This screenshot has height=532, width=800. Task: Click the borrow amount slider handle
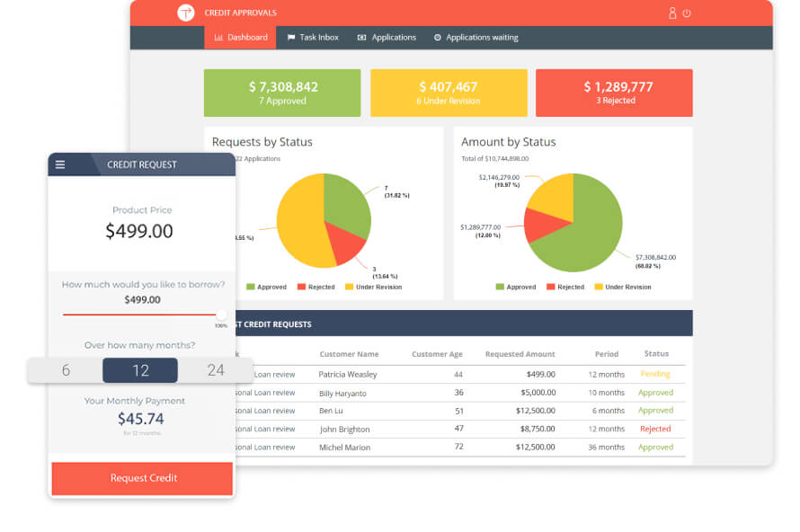[221, 315]
